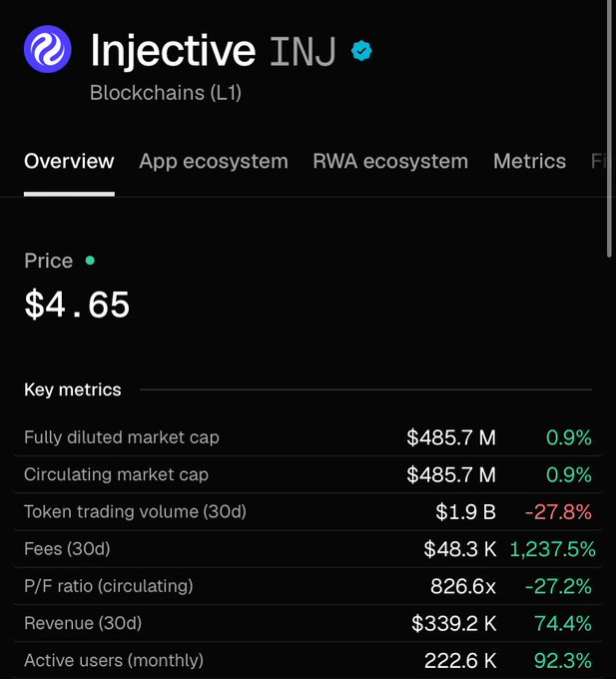The width and height of the screenshot is (616, 679).
Task: Click the verified badge next to INJ
Action: (x=361, y=51)
